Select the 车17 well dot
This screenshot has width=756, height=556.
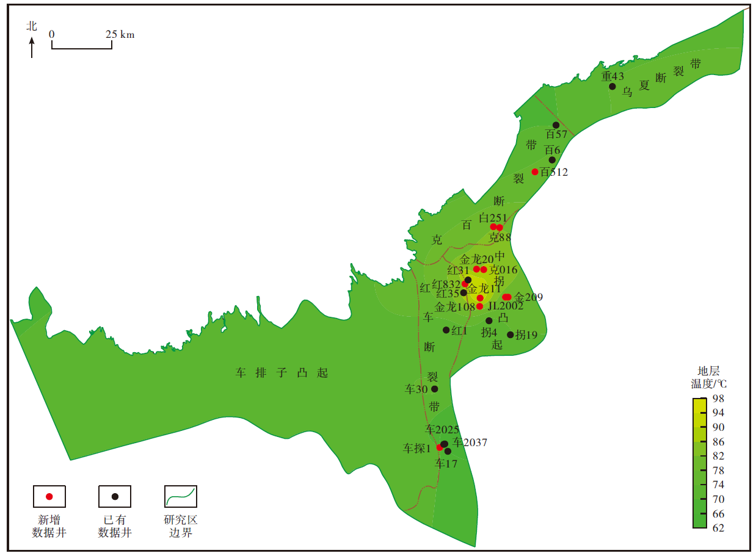tap(448, 452)
